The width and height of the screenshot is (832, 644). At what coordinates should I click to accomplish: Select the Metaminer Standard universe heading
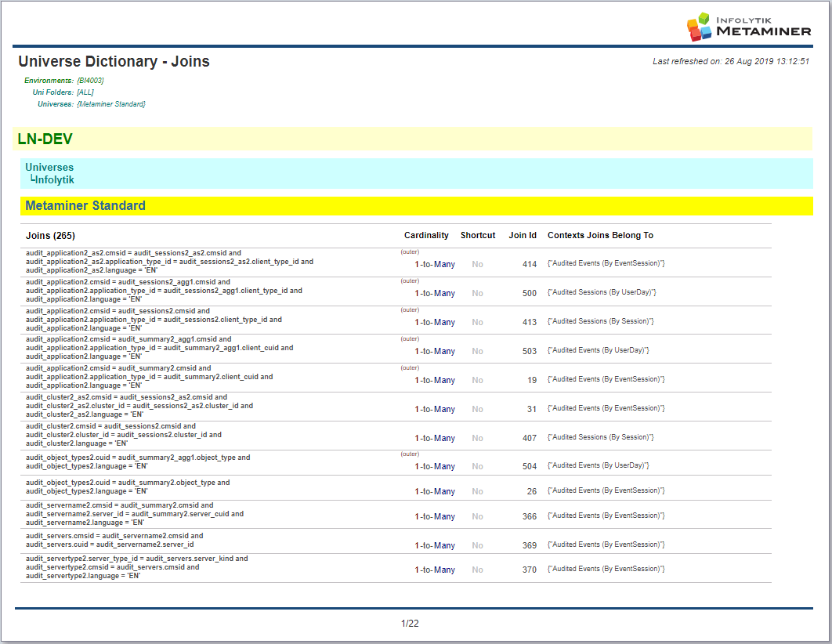click(x=85, y=206)
